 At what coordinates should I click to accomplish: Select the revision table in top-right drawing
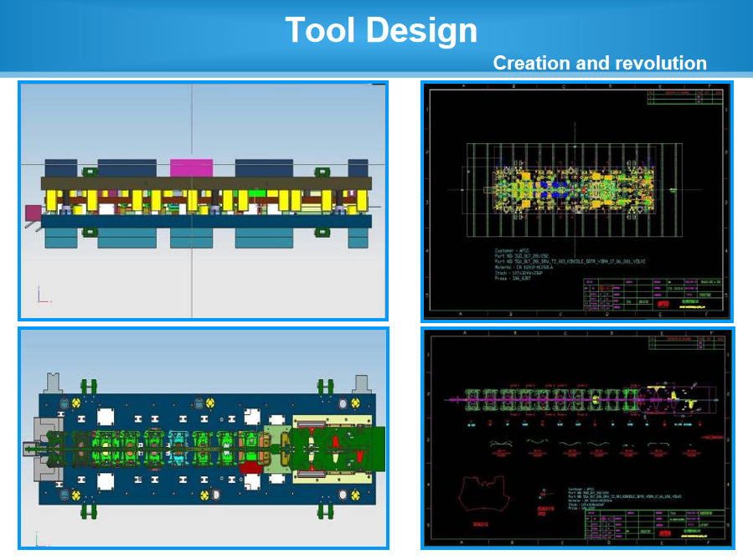point(685,96)
